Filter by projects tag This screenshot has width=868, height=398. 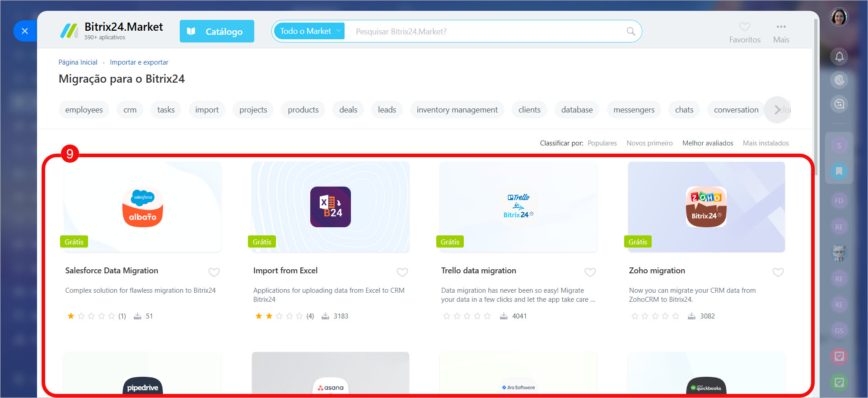[253, 110]
